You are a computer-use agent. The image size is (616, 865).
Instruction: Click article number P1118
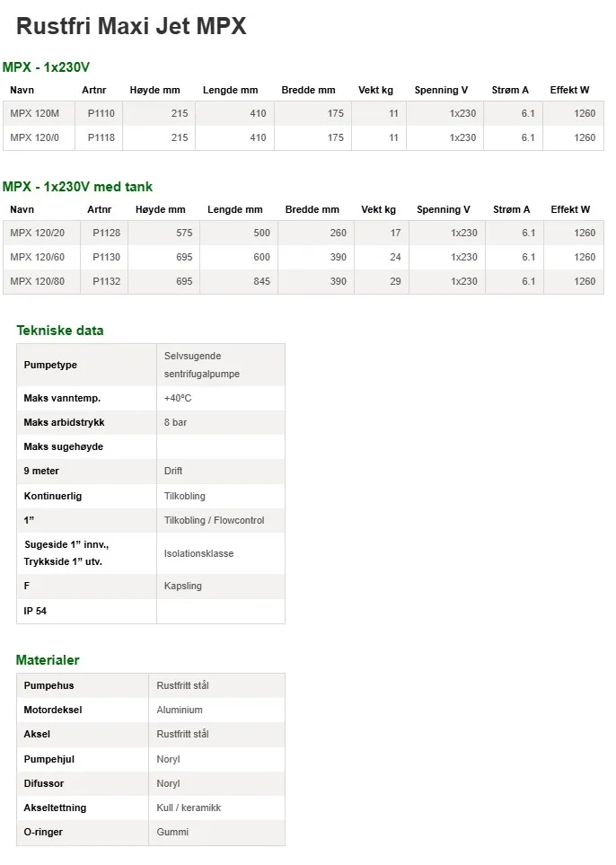[101, 137]
